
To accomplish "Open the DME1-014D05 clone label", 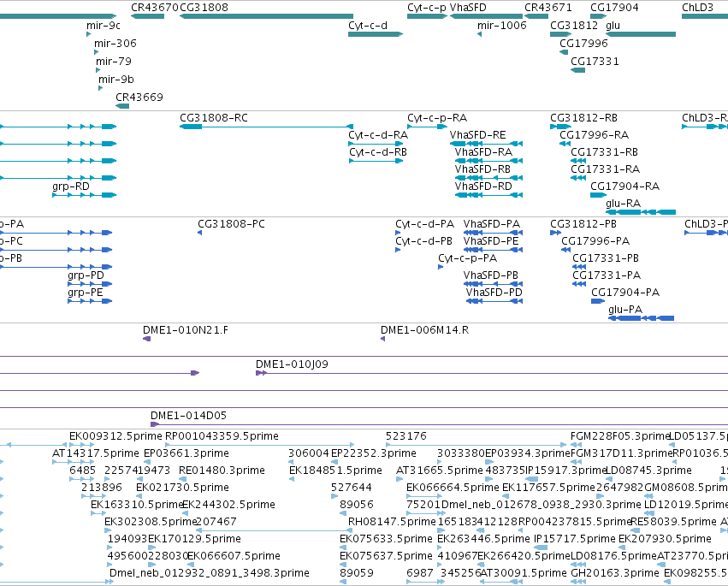I will coord(188,416).
